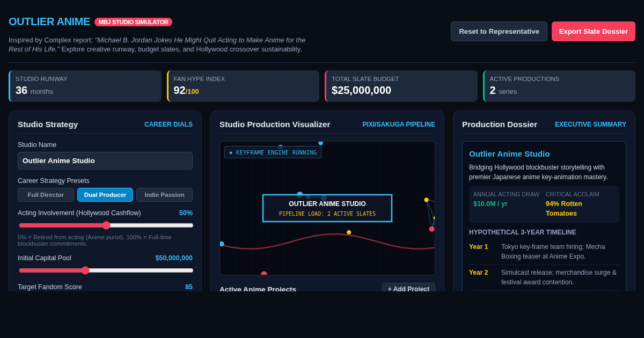This screenshot has width=644, height=338.
Task: Select the Full Director preset
Action: click(46, 195)
